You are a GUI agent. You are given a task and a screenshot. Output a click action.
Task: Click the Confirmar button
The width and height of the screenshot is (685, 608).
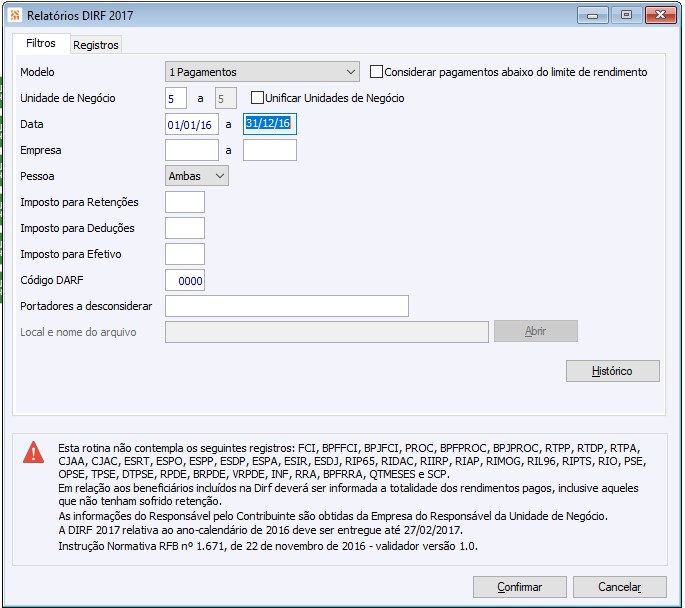[x=519, y=587]
